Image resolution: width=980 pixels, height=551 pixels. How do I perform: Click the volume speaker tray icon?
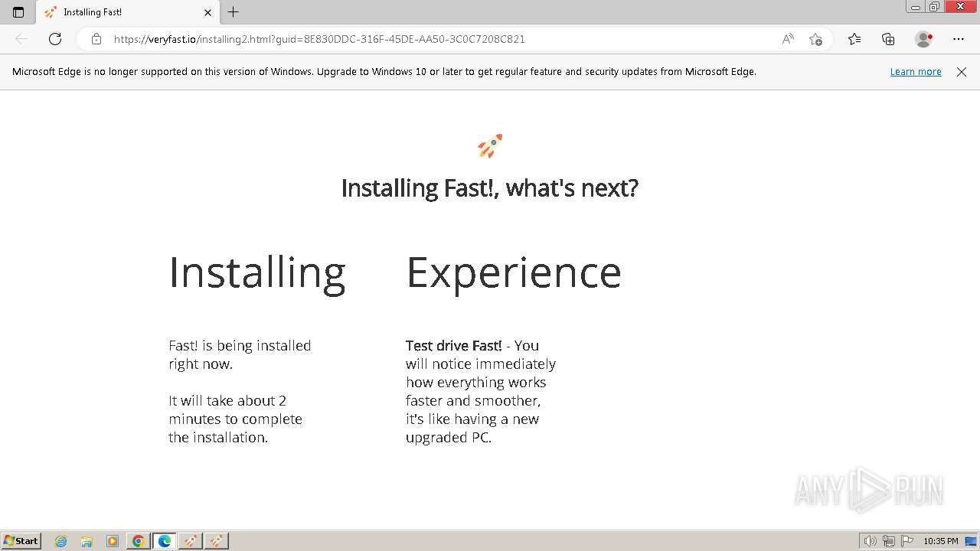tap(871, 541)
